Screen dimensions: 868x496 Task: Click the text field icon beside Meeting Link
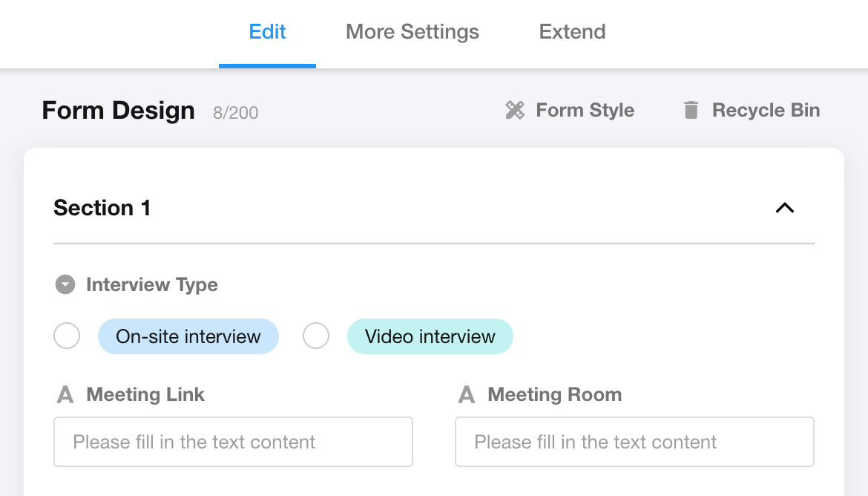[66, 395]
